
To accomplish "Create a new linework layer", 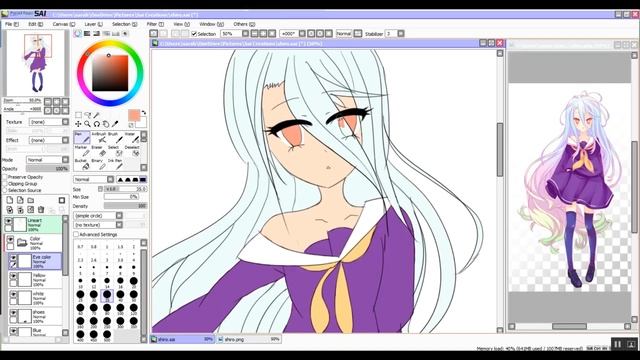I will (20, 200).
